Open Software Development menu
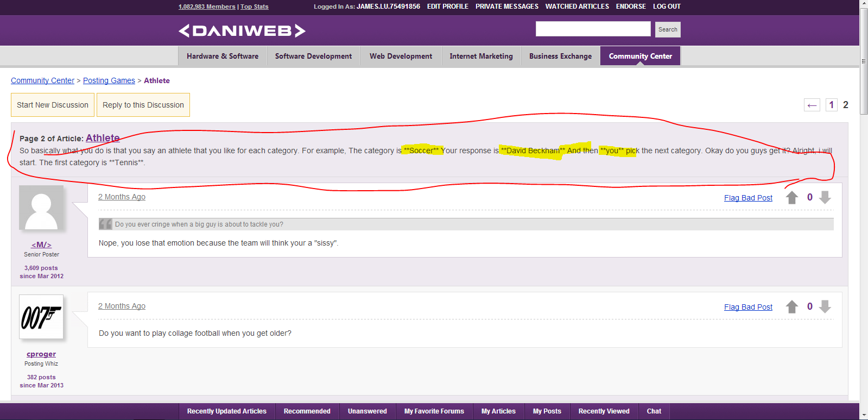 click(313, 56)
